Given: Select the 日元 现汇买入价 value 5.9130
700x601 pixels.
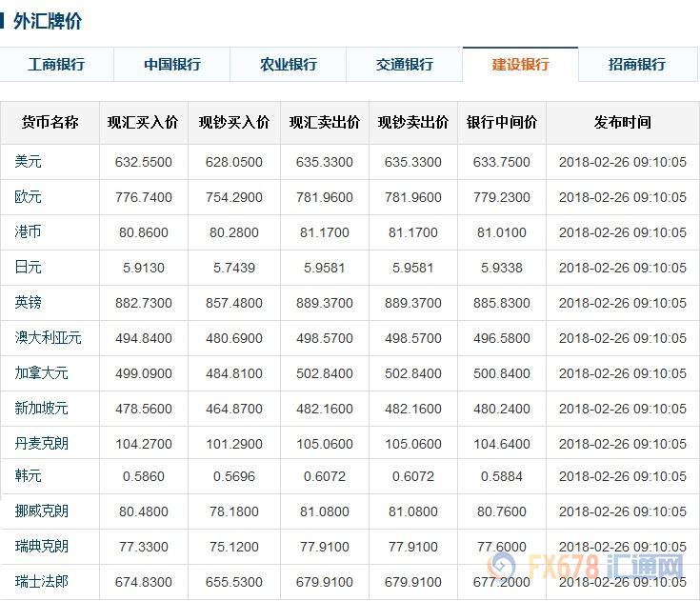Looking at the screenshot, I should [x=143, y=268].
